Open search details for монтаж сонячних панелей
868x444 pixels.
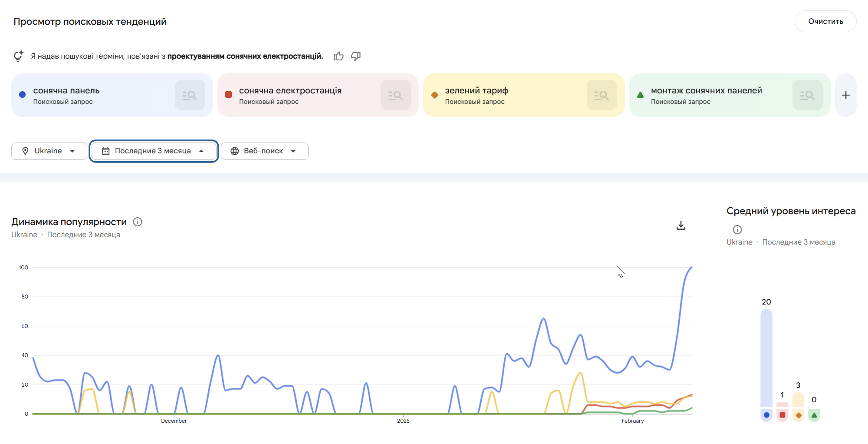[807, 95]
